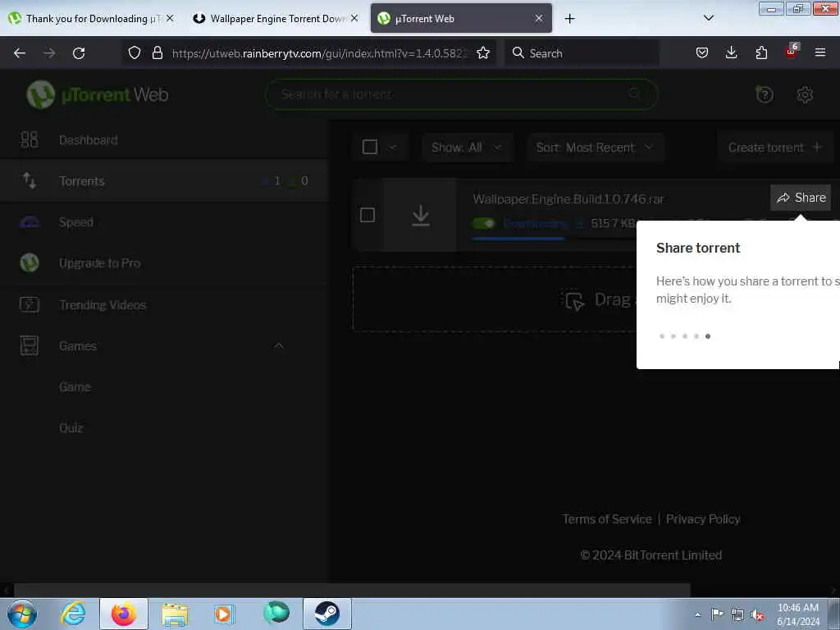The width and height of the screenshot is (840, 630).
Task: Select the fifth tour step dot
Action: pos(708,336)
